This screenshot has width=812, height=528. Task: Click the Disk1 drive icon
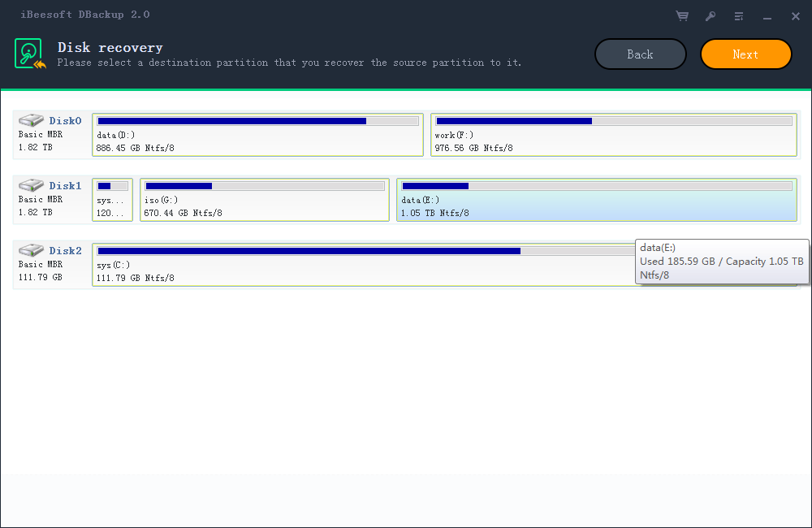pyautogui.click(x=31, y=185)
